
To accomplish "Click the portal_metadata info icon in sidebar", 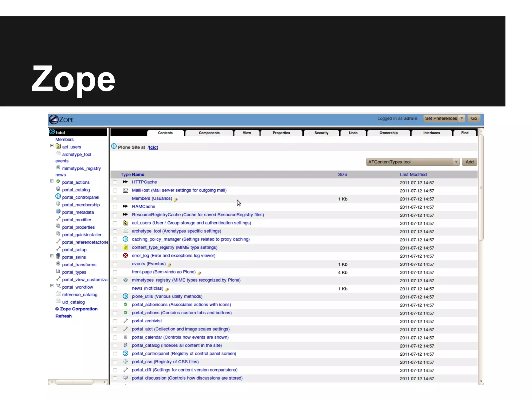I will pos(58,211).
